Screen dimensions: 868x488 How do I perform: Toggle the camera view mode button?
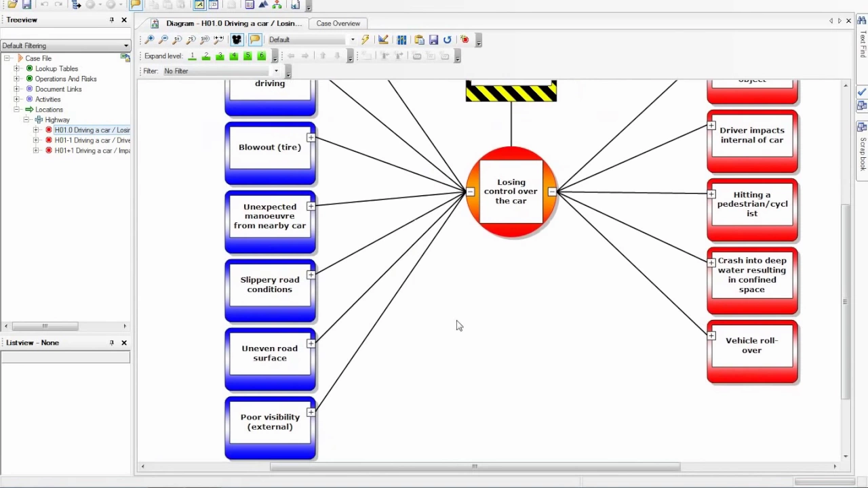(237, 40)
